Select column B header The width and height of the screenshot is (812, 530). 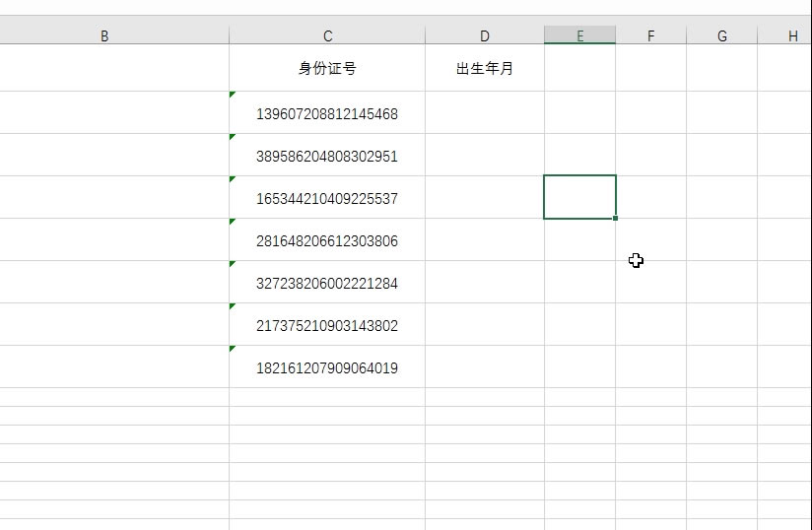pyautogui.click(x=104, y=35)
